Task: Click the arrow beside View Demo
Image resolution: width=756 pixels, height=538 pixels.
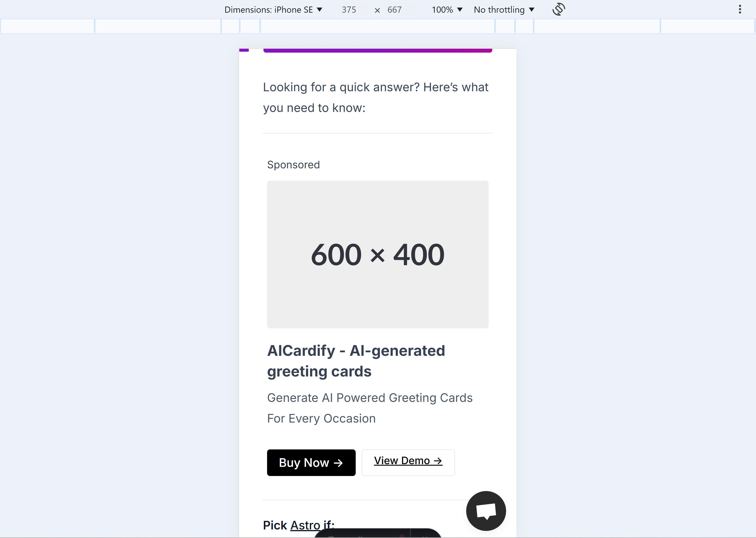Action: (x=438, y=461)
